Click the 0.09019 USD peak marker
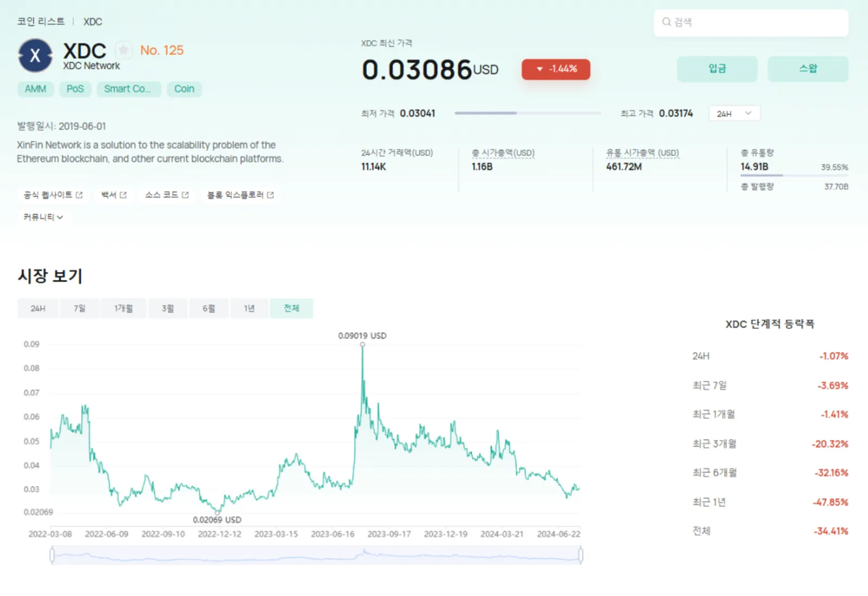 click(362, 344)
